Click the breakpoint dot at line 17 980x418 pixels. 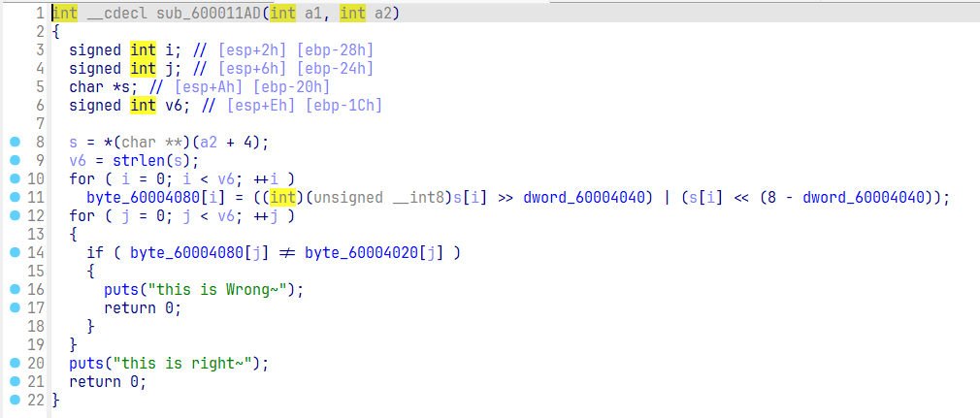(14, 308)
